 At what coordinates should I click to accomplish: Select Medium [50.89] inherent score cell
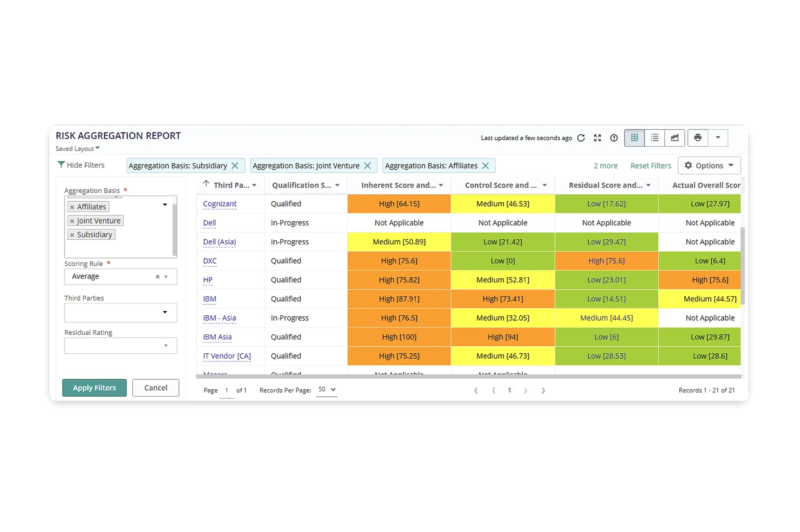click(399, 242)
